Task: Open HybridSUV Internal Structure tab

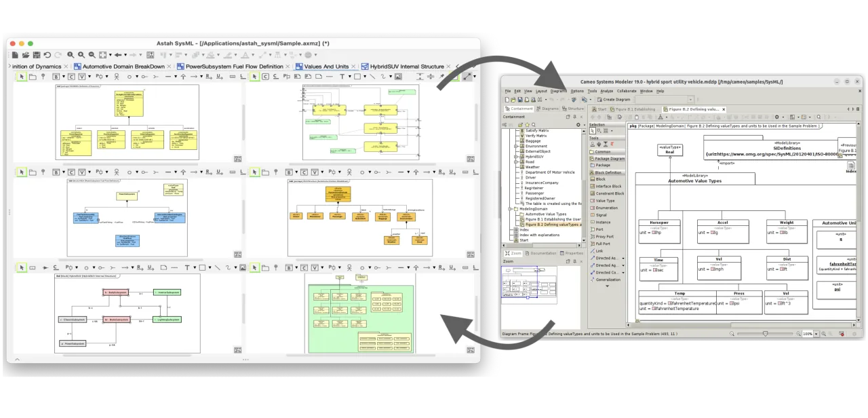Action: (407, 66)
